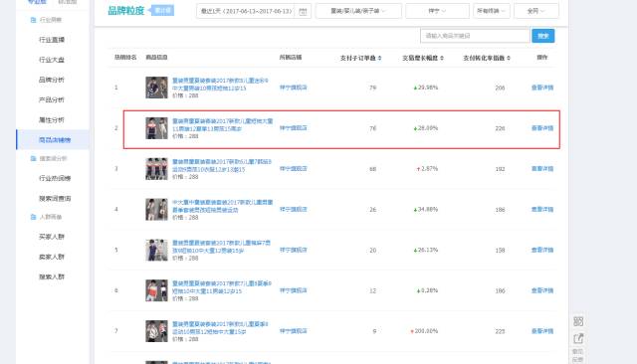This screenshot has height=364, width=637.
Task: Click the feedback edit icon at right edge
Action: (x=578, y=338)
